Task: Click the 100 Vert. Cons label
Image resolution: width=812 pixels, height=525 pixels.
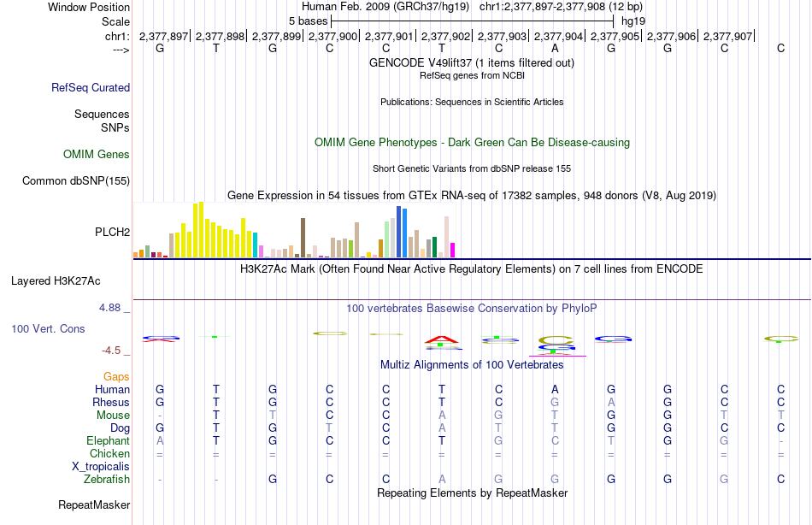Action: (x=48, y=328)
